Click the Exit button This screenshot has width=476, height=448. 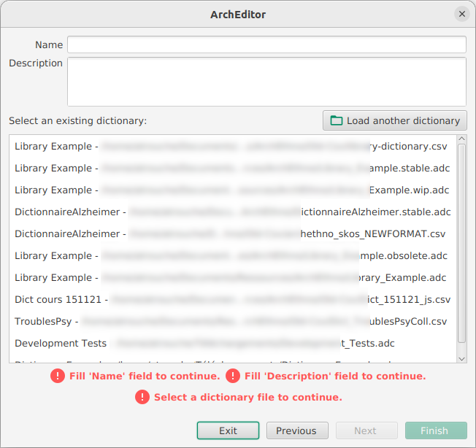(228, 430)
